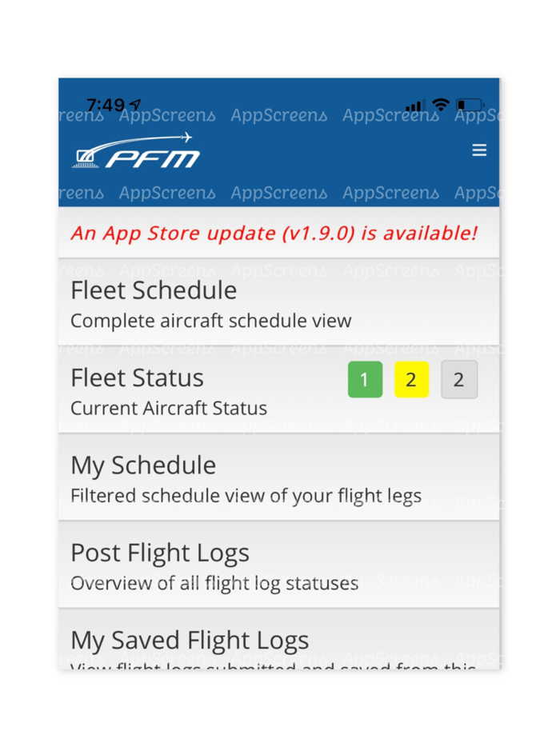This screenshot has height=747, width=560.
Task: Open the Fleet Schedule view
Action: click(154, 290)
